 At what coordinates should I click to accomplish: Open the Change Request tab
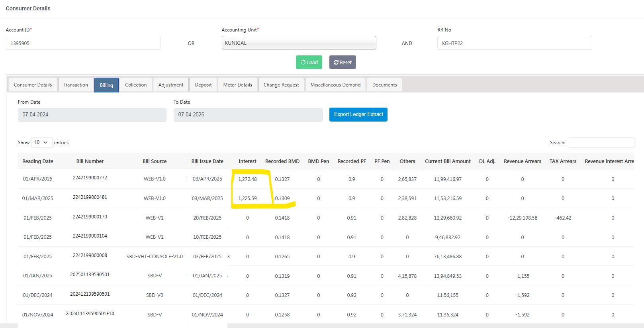tap(281, 85)
